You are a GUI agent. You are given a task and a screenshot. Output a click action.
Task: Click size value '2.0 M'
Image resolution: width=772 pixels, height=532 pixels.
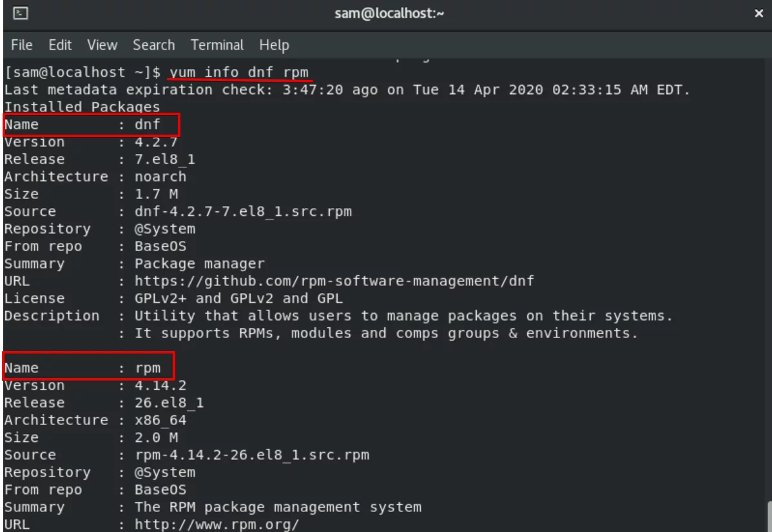156,437
